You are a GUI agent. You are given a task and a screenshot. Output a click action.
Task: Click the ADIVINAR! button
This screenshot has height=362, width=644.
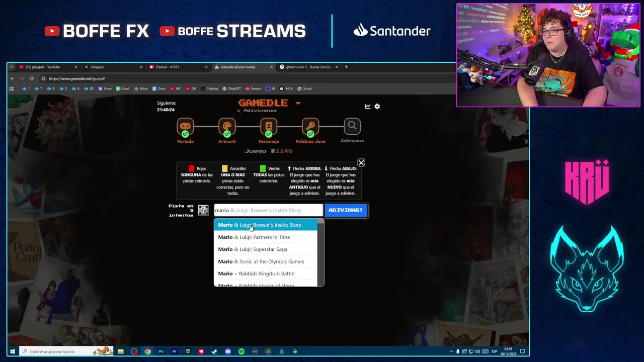click(x=346, y=210)
